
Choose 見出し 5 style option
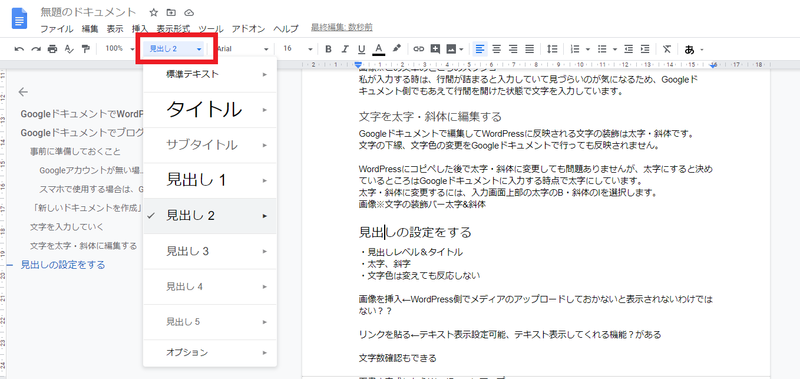pyautogui.click(x=210, y=322)
